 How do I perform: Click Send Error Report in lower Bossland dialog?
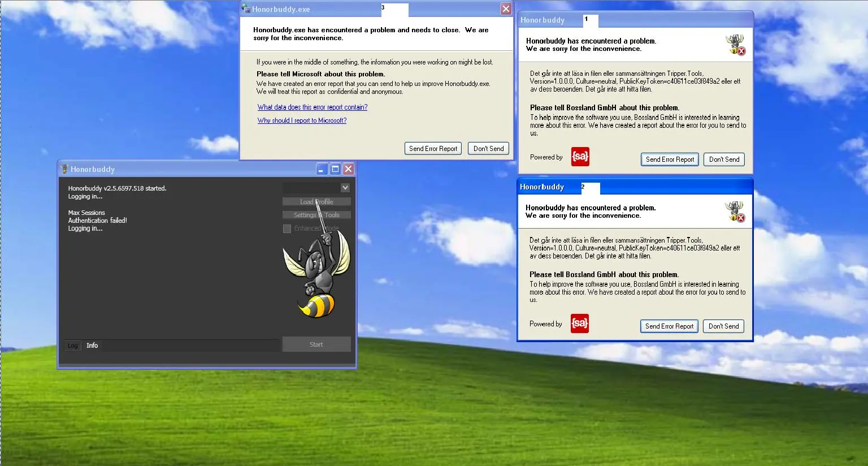click(x=669, y=326)
